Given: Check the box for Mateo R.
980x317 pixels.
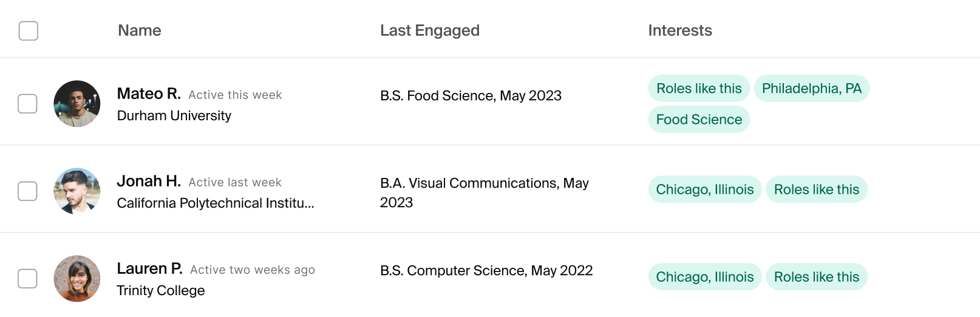Looking at the screenshot, I should (x=27, y=104).
